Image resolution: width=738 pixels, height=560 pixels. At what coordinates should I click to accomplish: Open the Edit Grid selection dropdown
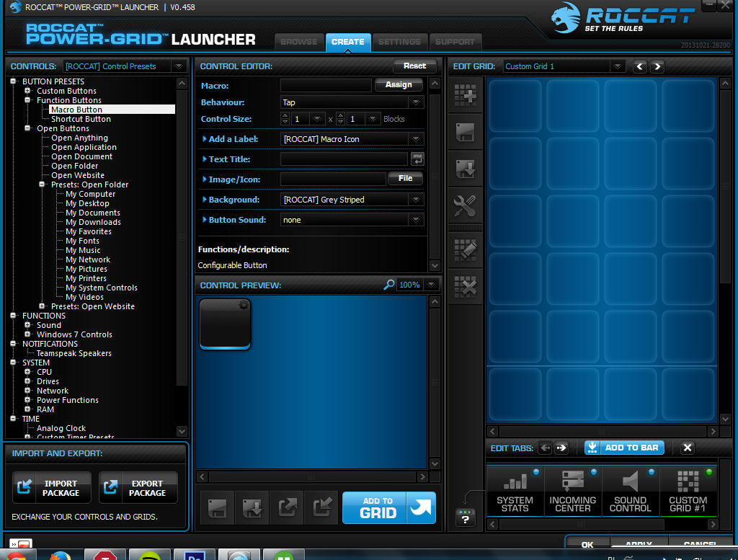618,66
